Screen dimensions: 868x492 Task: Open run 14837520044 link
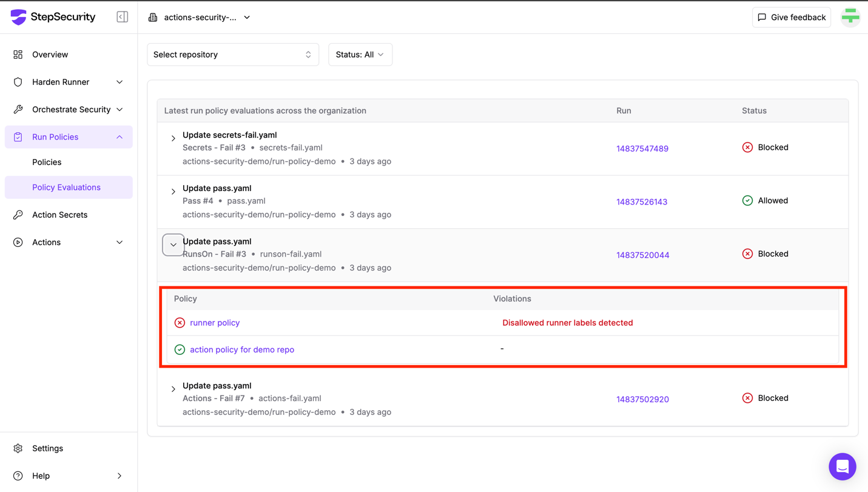click(643, 255)
